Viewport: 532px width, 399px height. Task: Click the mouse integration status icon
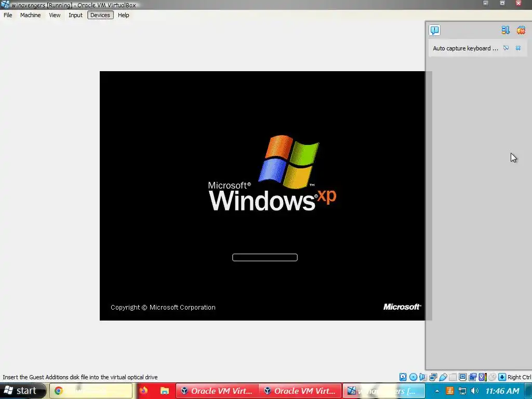pos(493,377)
